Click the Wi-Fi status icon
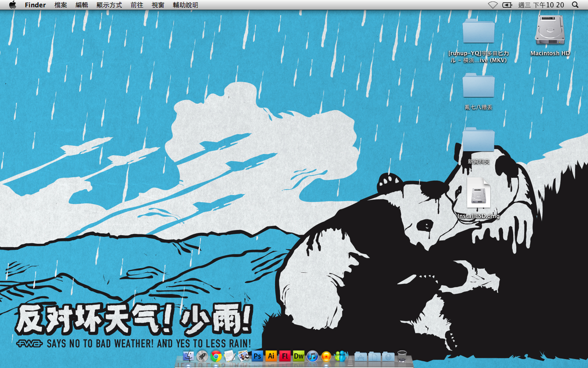The image size is (588, 368). pos(493,5)
